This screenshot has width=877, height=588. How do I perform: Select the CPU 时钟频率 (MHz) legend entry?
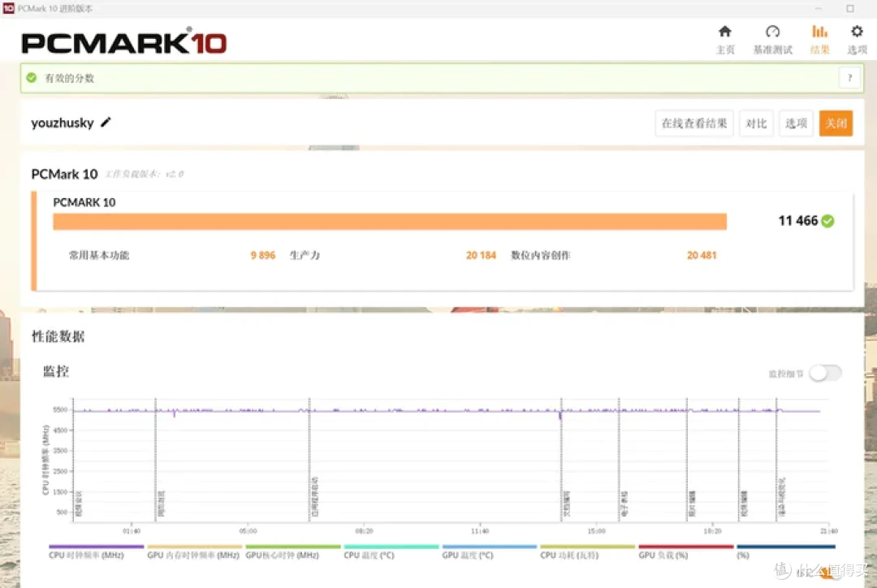(x=96, y=551)
